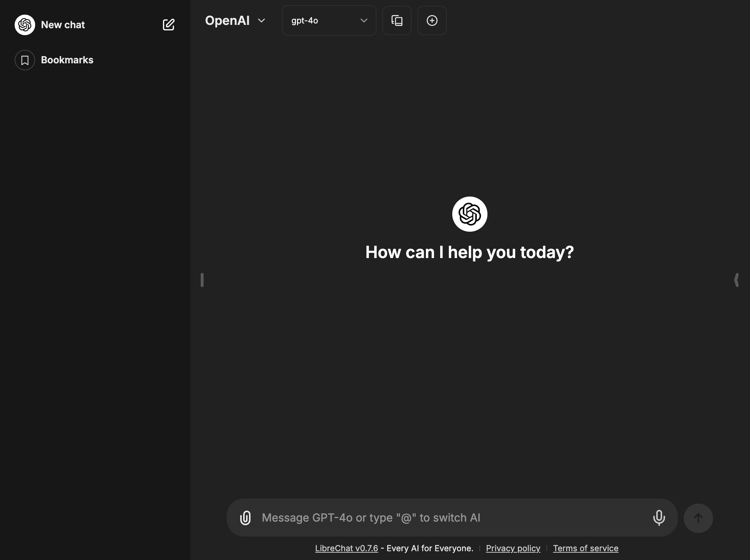Image resolution: width=750 pixels, height=560 pixels.
Task: Toggle the left sidebar with its handle
Action: 202,280
